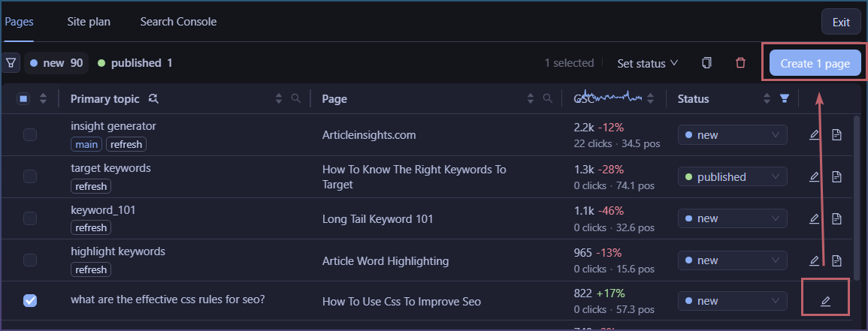Edit the keyword_101 row
Viewport: 868px width, 331px height.
point(814,219)
